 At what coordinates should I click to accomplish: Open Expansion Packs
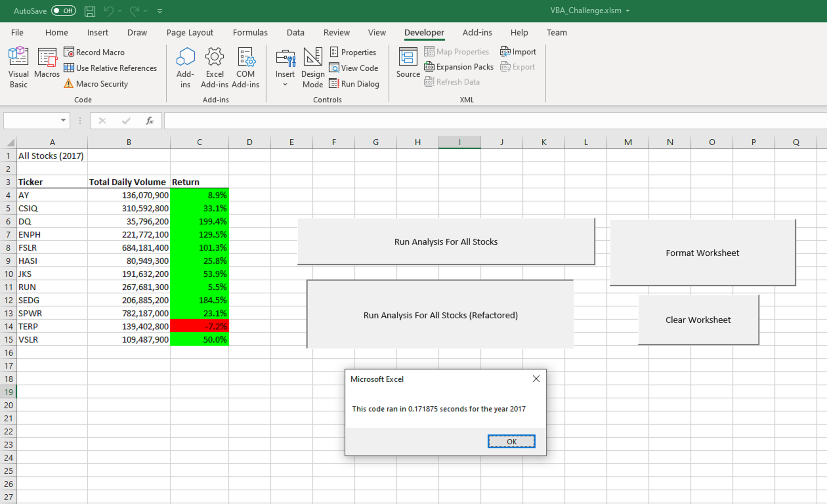point(459,67)
